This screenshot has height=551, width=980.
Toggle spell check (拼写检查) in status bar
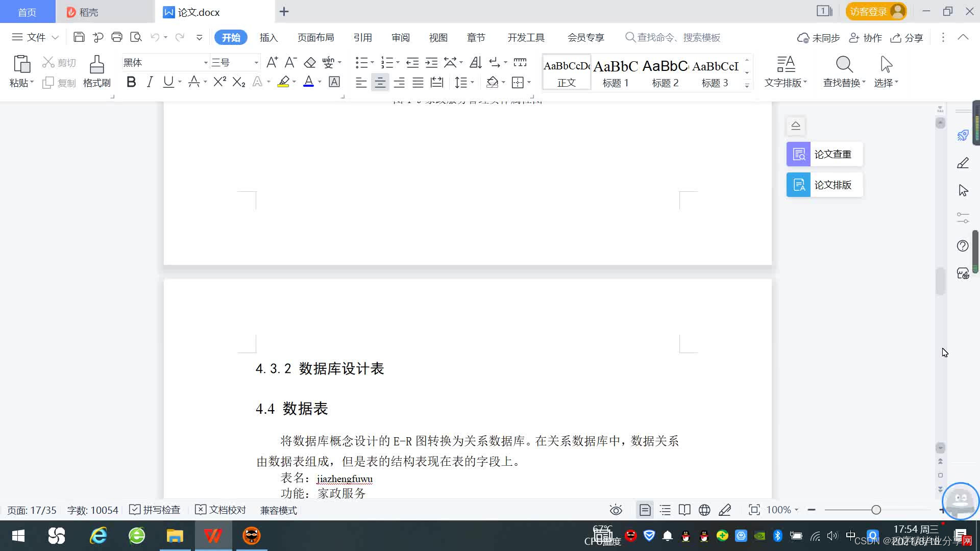tap(155, 510)
